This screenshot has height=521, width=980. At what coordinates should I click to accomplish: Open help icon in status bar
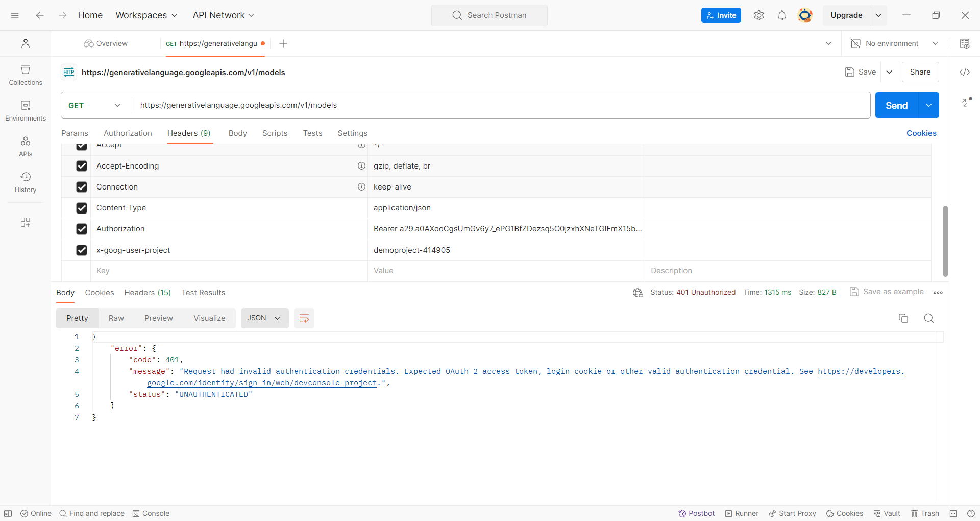[x=971, y=513]
